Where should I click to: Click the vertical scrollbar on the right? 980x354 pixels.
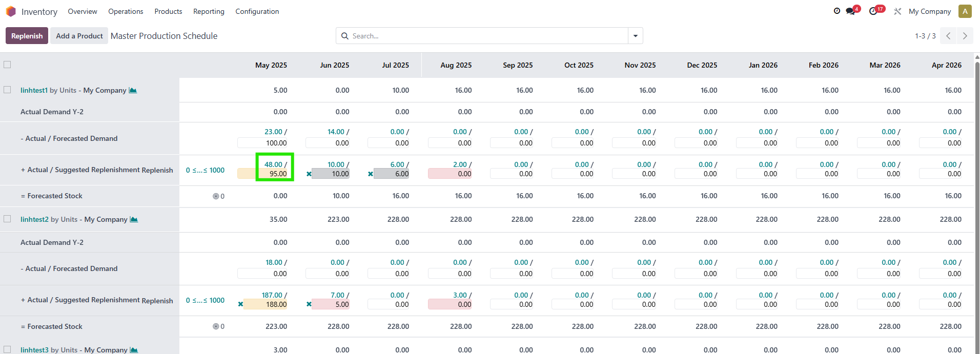(x=977, y=205)
